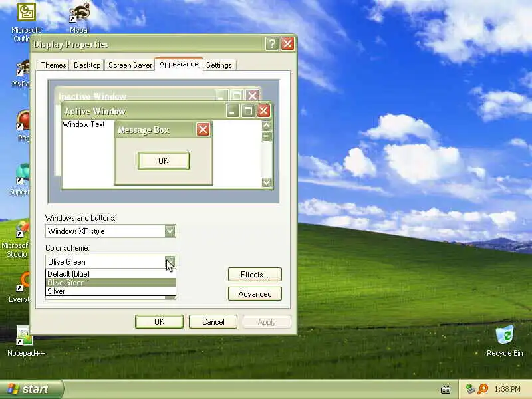Click the Cancel button
This screenshot has height=399, width=532.
[x=213, y=322]
